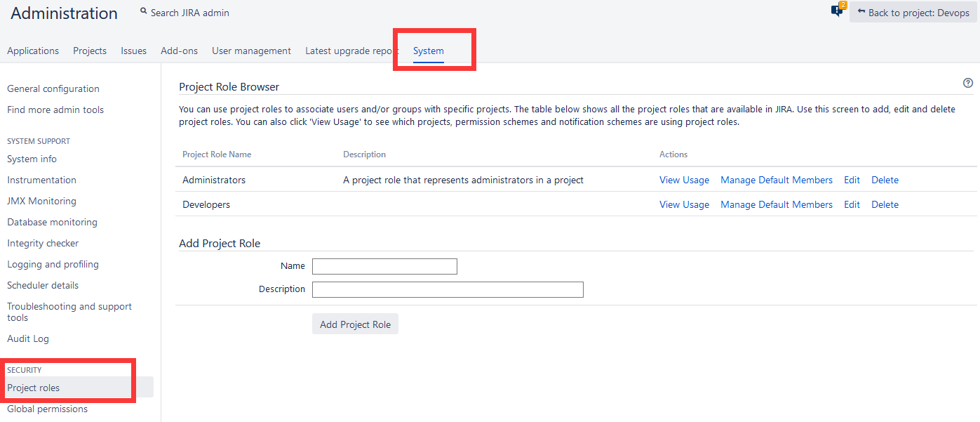Delete the Developers project role
The height and width of the screenshot is (422, 980).
(x=885, y=204)
